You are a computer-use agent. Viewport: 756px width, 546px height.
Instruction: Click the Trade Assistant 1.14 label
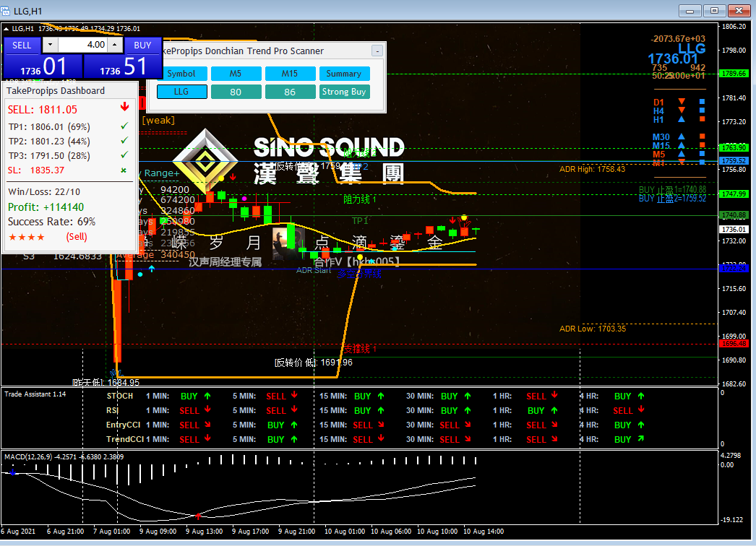35,394
